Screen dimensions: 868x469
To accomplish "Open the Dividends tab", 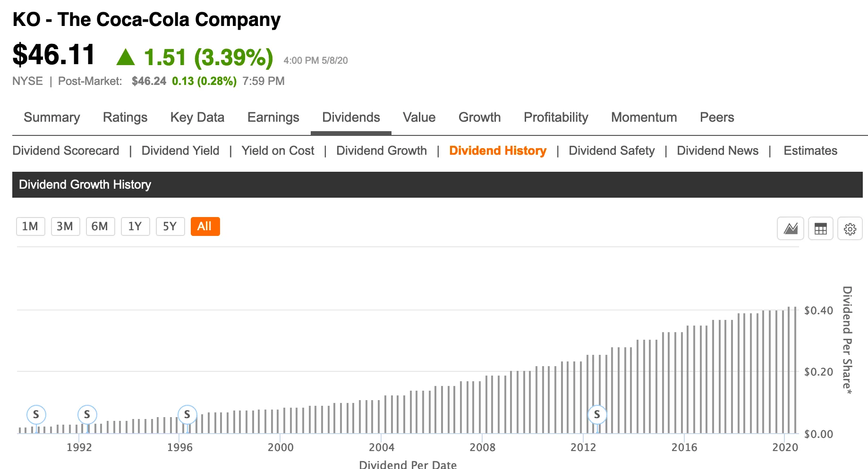I will click(351, 117).
